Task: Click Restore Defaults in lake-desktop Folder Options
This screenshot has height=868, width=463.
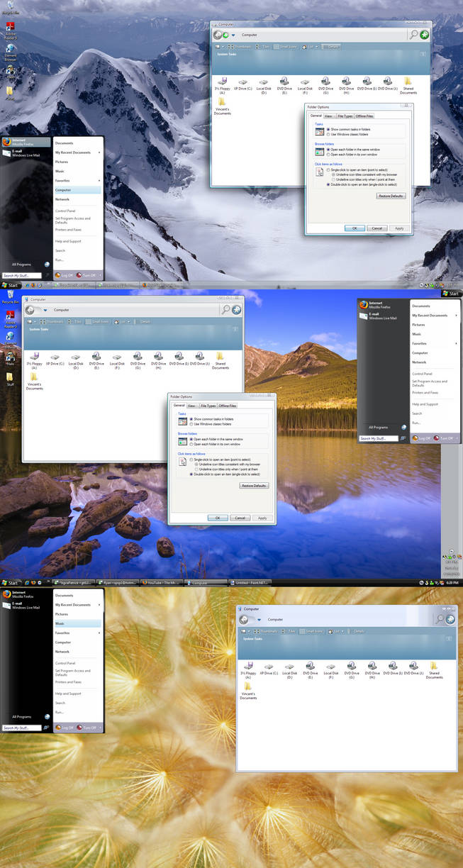Action: (x=254, y=486)
